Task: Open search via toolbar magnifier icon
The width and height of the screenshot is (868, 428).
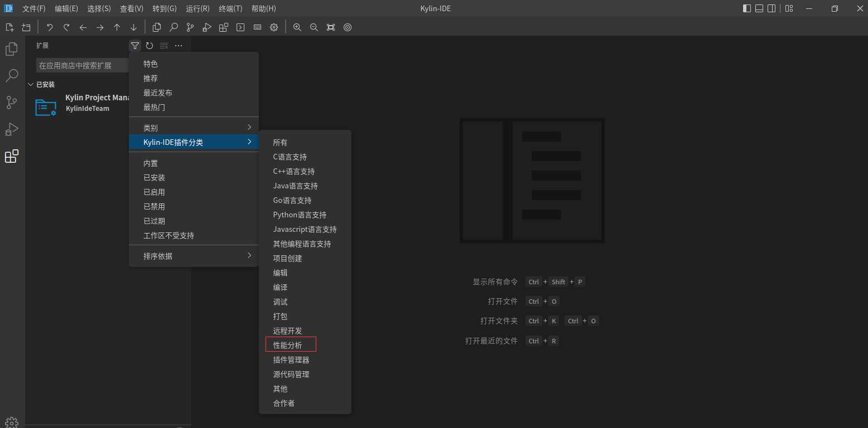Action: (x=173, y=27)
